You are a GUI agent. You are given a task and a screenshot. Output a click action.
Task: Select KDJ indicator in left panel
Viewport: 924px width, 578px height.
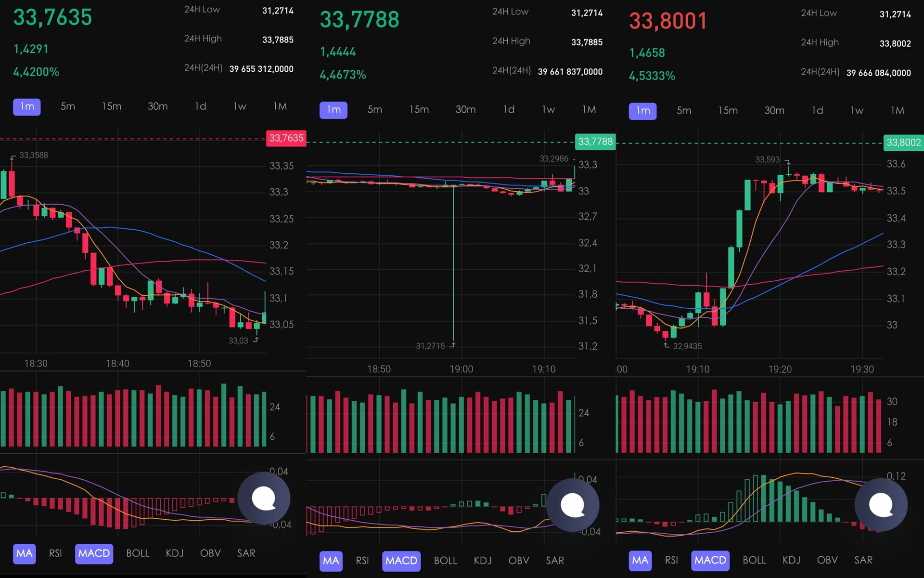[x=174, y=553]
